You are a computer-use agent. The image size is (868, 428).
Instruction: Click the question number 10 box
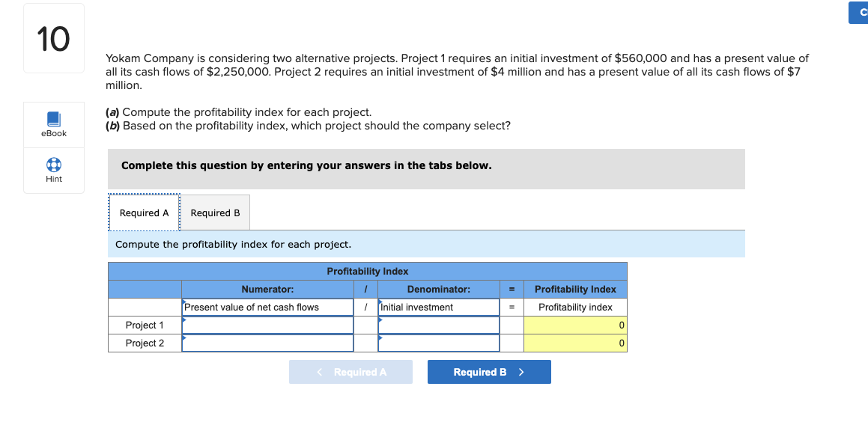(x=54, y=39)
